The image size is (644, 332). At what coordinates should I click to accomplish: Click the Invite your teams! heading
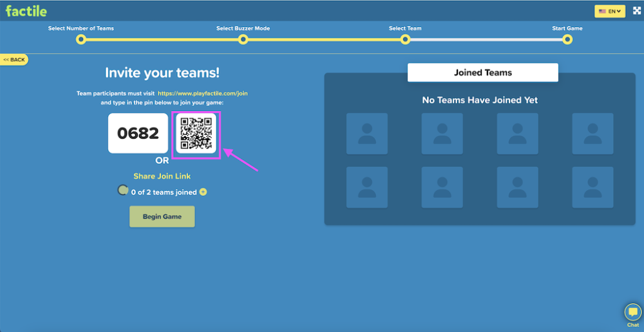[x=162, y=73]
